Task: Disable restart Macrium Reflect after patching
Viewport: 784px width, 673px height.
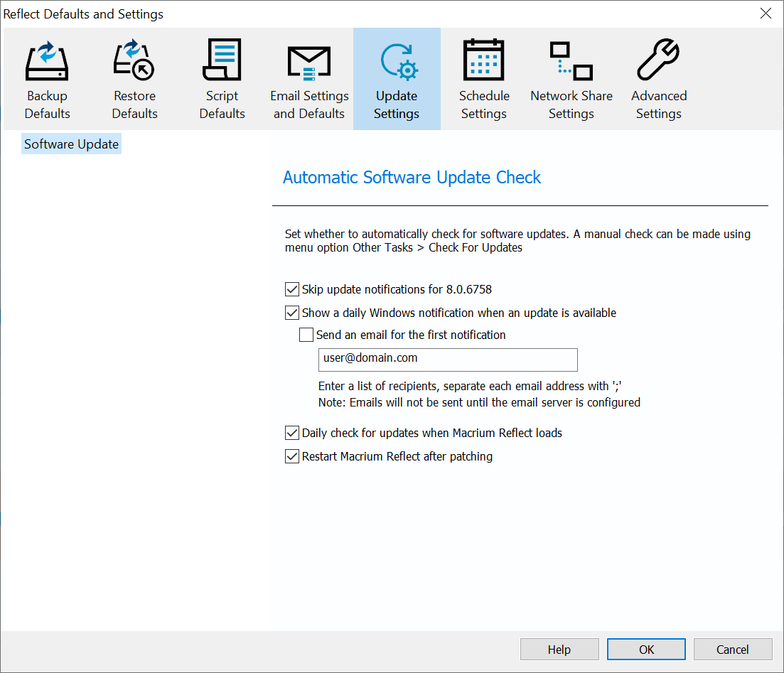Action: [x=292, y=456]
